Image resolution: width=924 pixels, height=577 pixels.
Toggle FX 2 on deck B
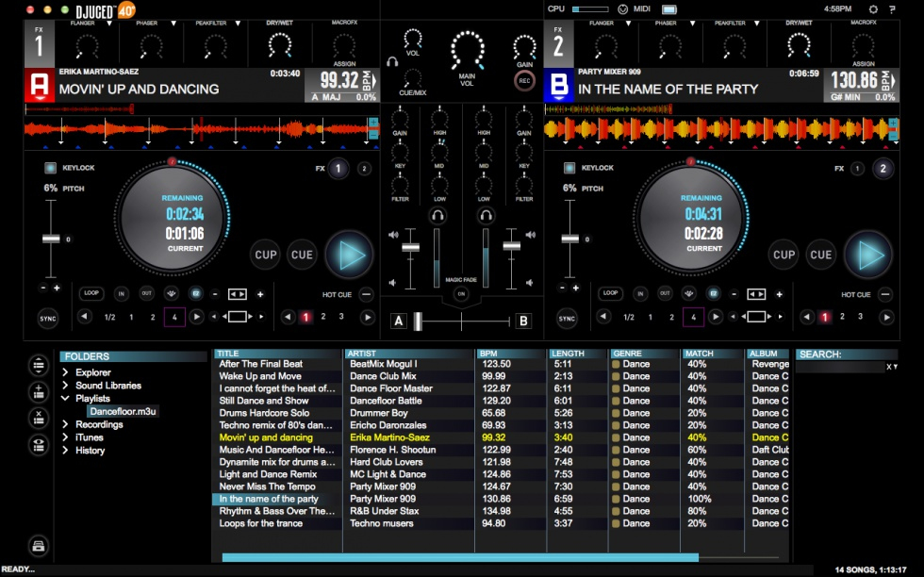tap(883, 169)
